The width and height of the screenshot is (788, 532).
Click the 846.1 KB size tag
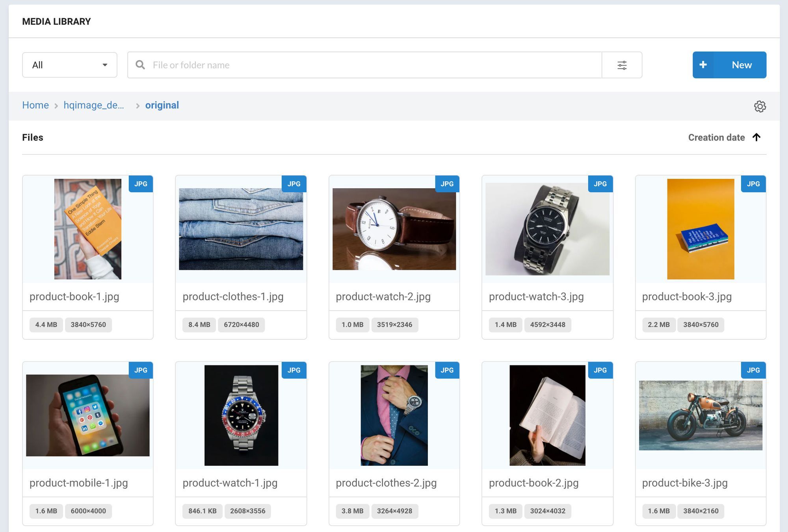point(203,511)
